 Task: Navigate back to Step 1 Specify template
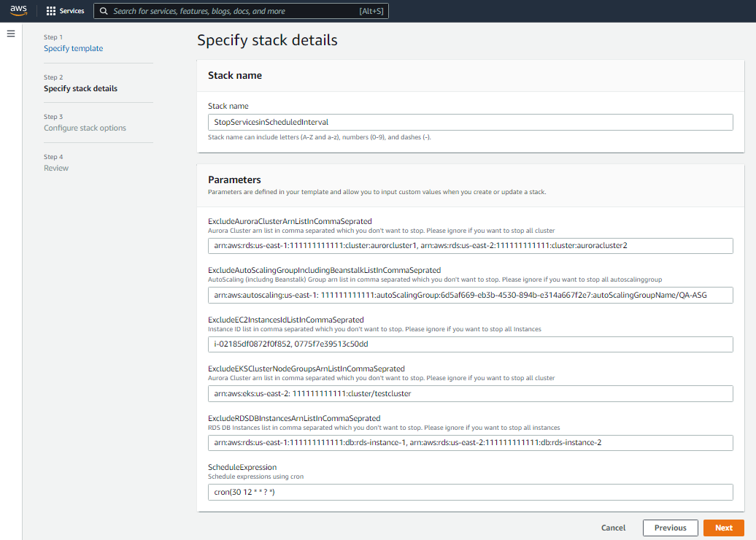(73, 47)
